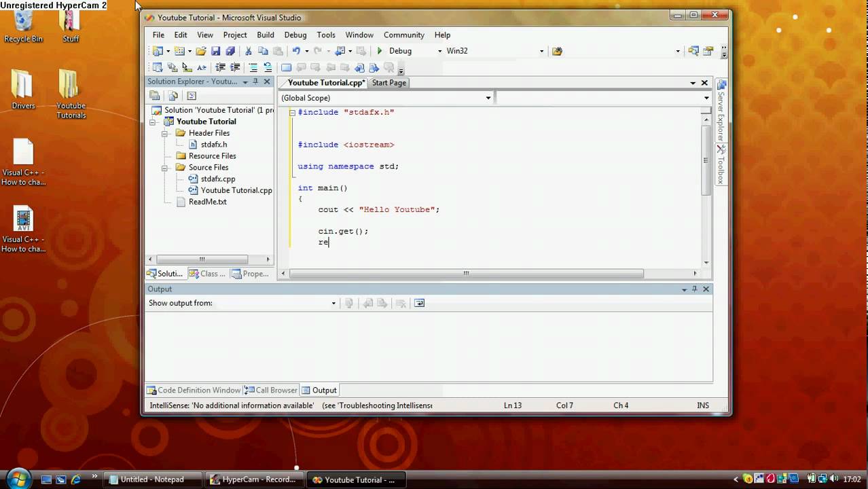868x489 pixels.
Task: Open the Toolbox side tab
Action: [x=721, y=165]
